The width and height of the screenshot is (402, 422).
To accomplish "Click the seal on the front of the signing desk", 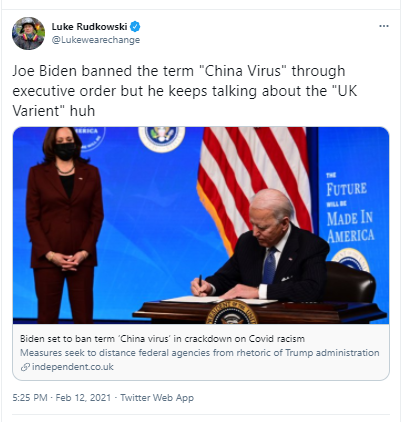I will (232, 313).
